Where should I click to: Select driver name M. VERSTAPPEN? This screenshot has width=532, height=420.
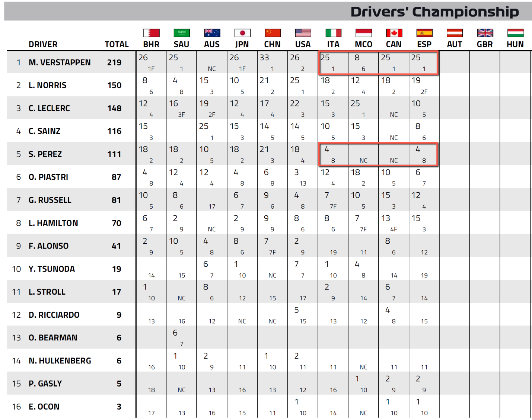(x=60, y=62)
